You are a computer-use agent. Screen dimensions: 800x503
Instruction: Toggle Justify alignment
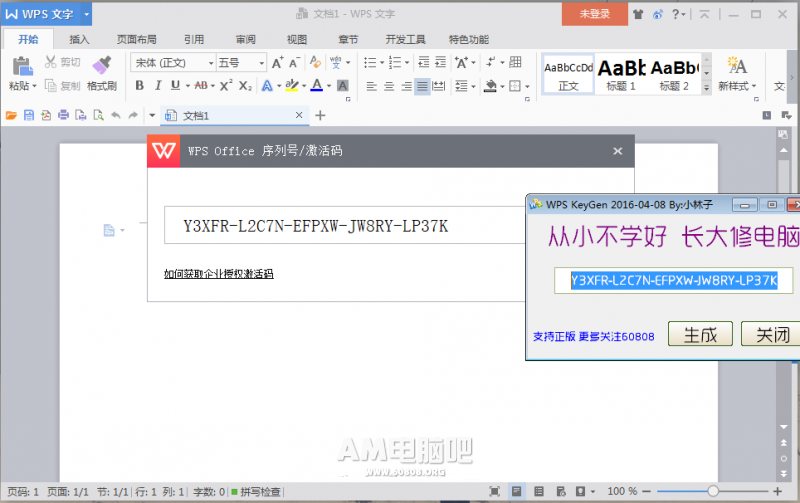pyautogui.click(x=422, y=86)
